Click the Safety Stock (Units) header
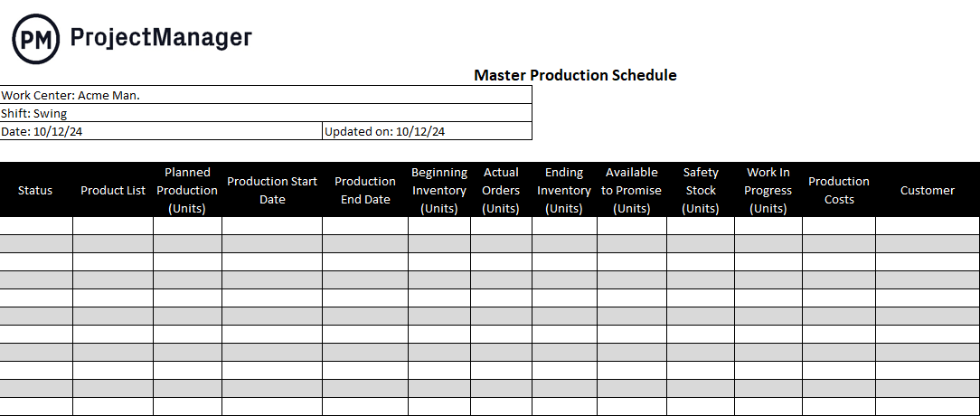Viewport: 980px width, 416px height. pos(701,190)
